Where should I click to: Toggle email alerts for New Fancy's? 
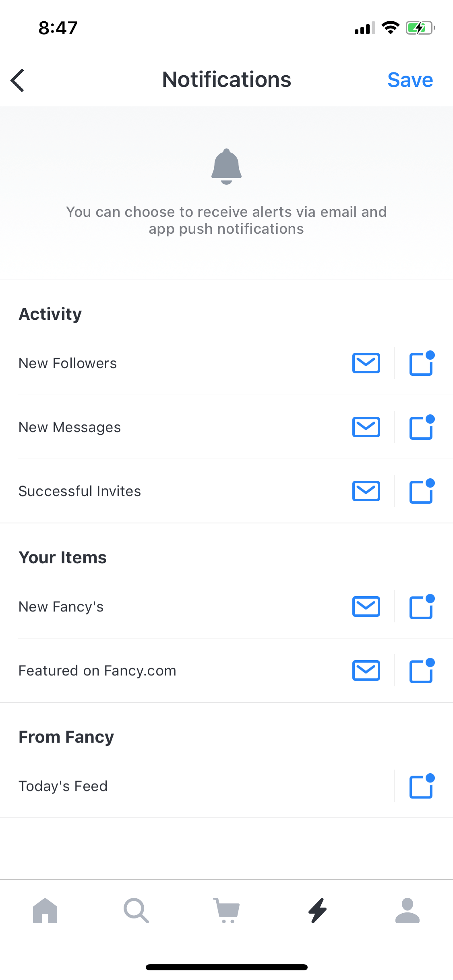(x=366, y=606)
